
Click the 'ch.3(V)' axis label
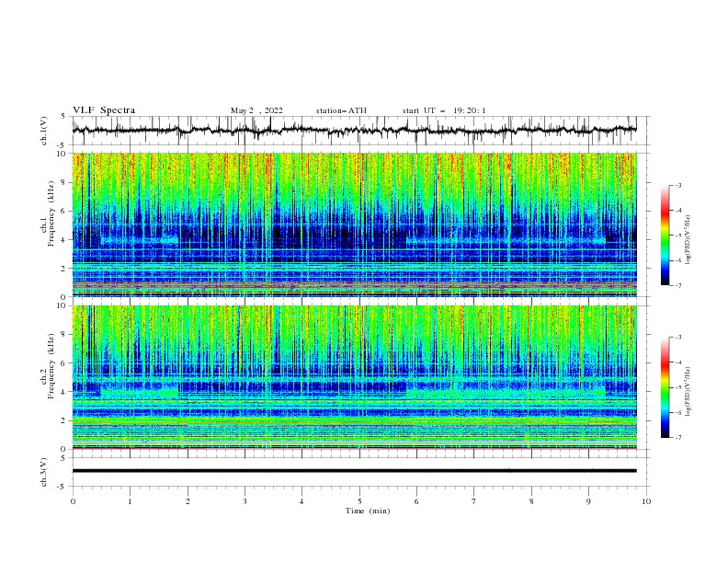tap(44, 472)
